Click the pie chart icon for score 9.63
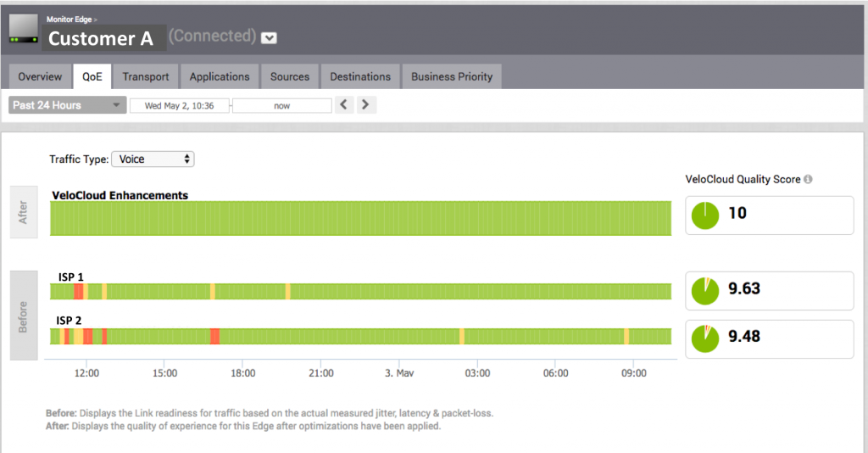 coord(705,291)
